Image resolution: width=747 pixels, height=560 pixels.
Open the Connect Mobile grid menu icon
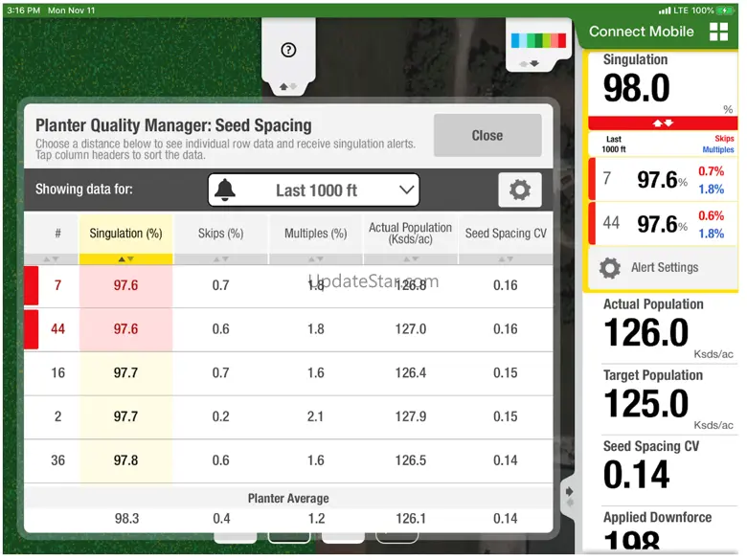point(718,32)
